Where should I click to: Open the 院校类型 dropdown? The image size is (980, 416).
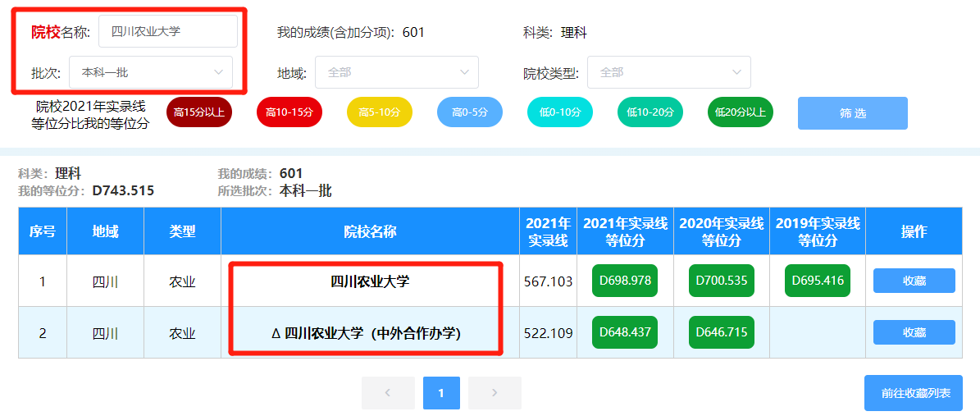coord(668,72)
